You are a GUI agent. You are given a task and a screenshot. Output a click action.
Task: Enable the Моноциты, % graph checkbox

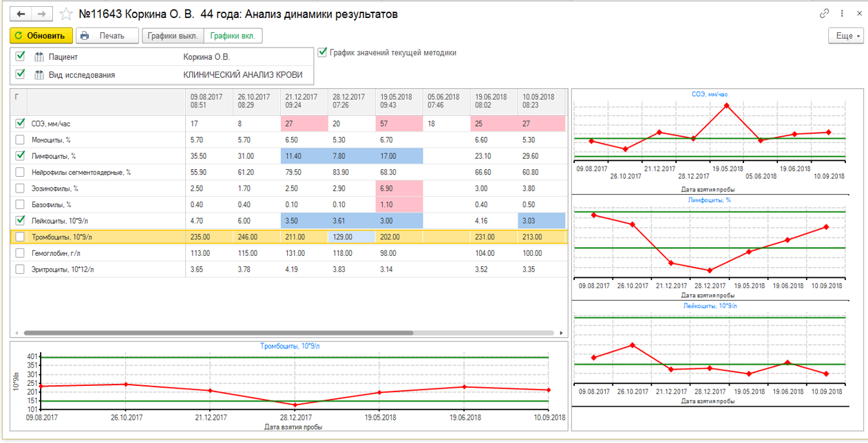click(20, 140)
